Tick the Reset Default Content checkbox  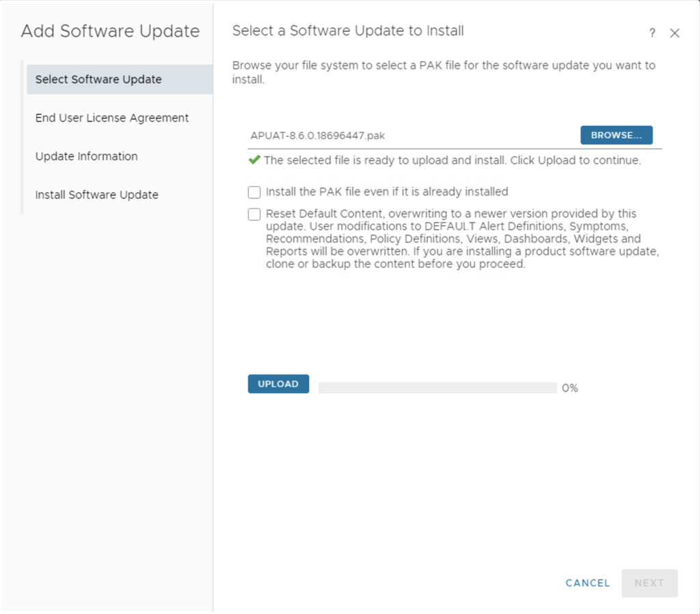(254, 215)
